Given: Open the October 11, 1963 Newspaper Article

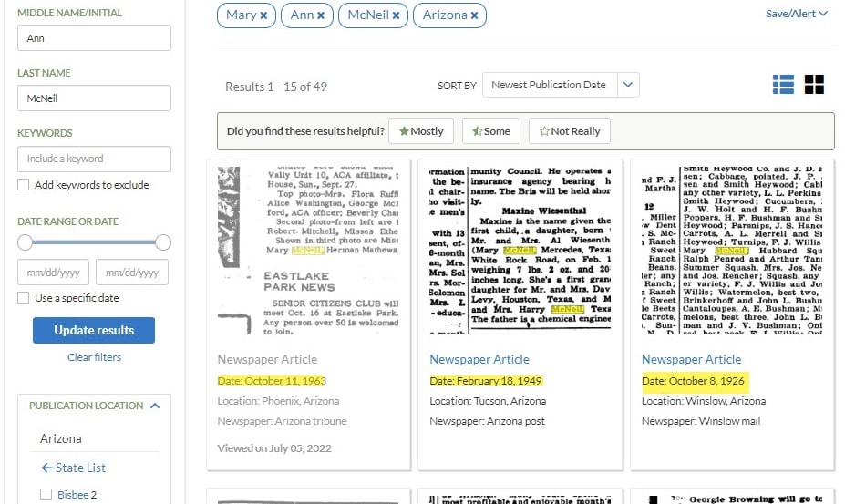Looking at the screenshot, I should click(x=267, y=359).
